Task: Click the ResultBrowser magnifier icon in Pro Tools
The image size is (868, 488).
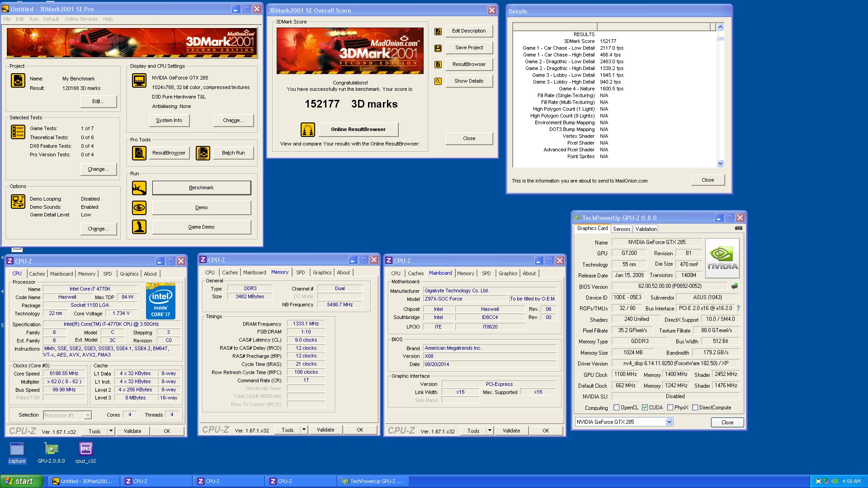Action: tap(139, 153)
